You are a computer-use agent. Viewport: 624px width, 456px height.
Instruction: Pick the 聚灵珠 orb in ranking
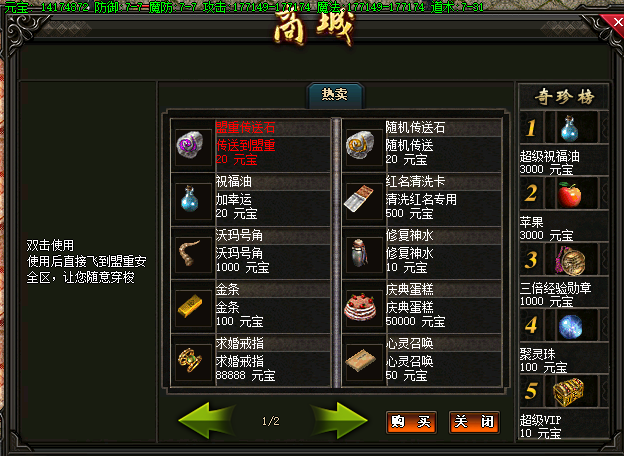click(x=569, y=326)
